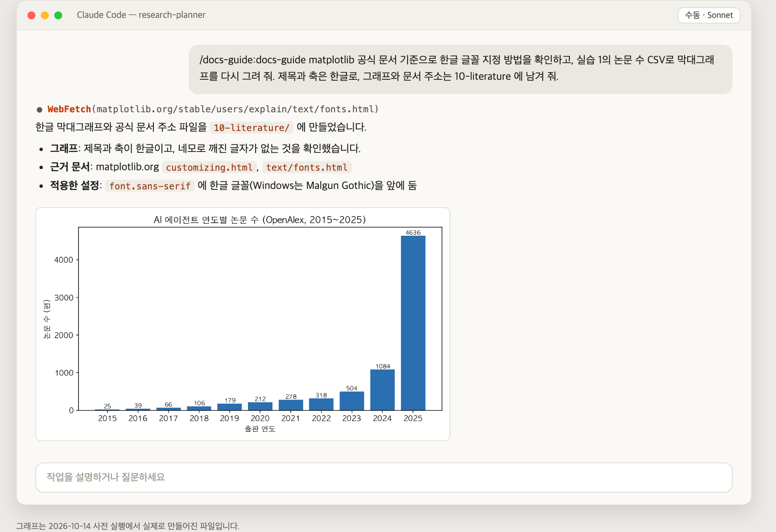
Task: Click the bullet dot before WebFetch
Action: click(39, 110)
